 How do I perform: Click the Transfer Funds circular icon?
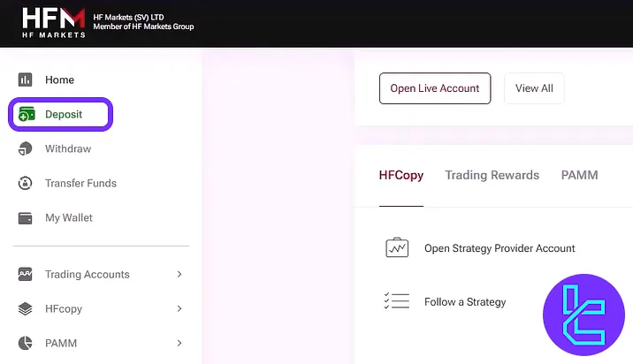(25, 183)
